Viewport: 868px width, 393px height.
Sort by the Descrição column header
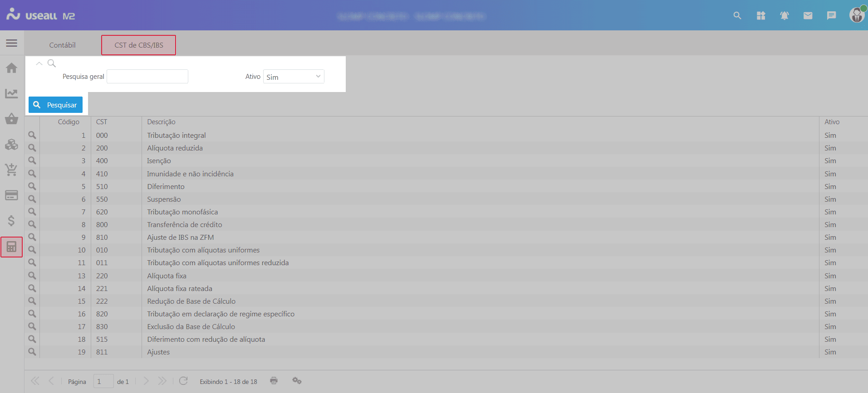(x=161, y=122)
